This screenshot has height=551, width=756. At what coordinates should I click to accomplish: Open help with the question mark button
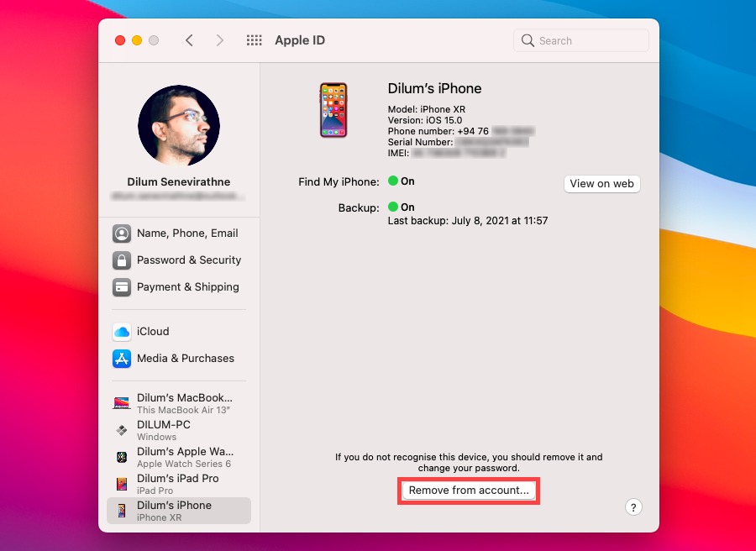tap(633, 506)
